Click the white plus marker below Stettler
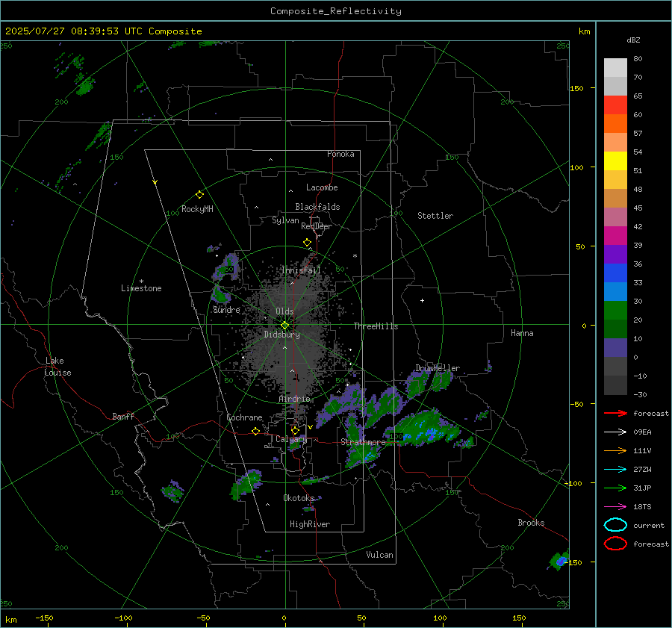This screenshot has height=628, width=672. 422,300
